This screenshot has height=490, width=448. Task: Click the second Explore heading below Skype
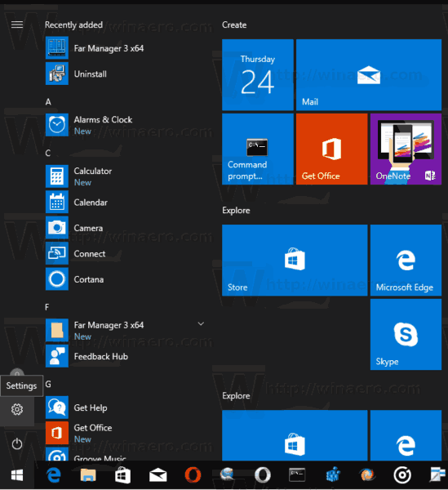tap(236, 395)
